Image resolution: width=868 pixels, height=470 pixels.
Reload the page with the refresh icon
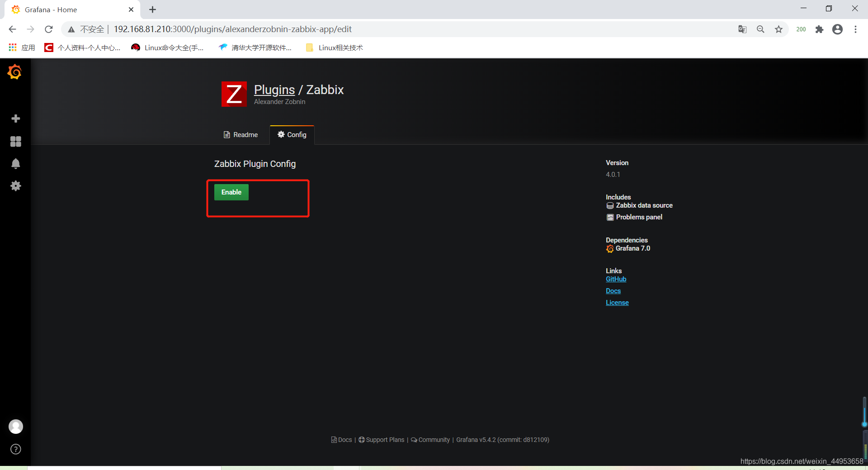pyautogui.click(x=49, y=29)
